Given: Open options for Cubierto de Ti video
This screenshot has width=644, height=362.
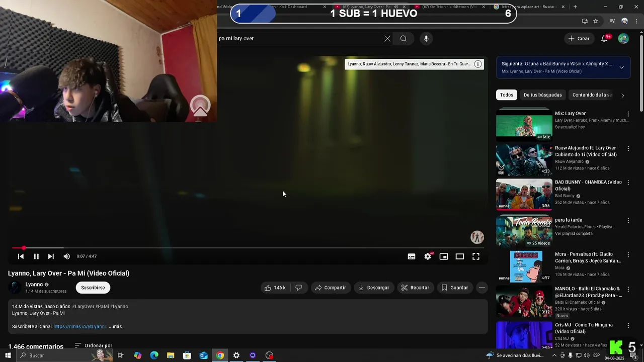Looking at the screenshot, I should [628, 148].
